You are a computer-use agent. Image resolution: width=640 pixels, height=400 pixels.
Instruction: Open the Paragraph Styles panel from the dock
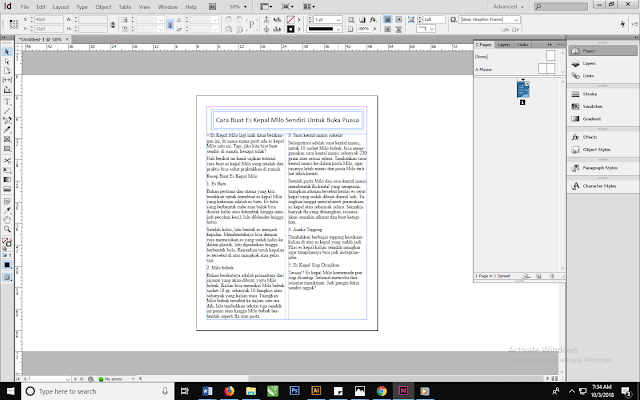[x=602, y=168]
